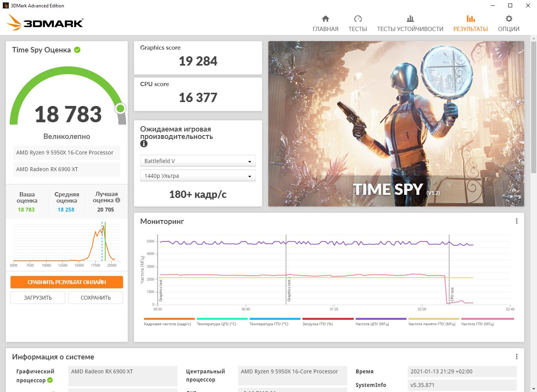Click the gear icon for options
537x392 pixels.
(x=509, y=19)
